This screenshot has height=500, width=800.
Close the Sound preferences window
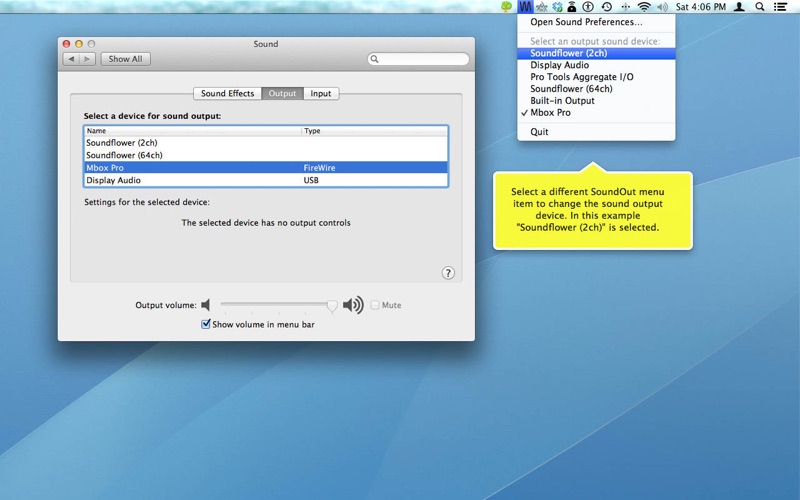(66, 44)
